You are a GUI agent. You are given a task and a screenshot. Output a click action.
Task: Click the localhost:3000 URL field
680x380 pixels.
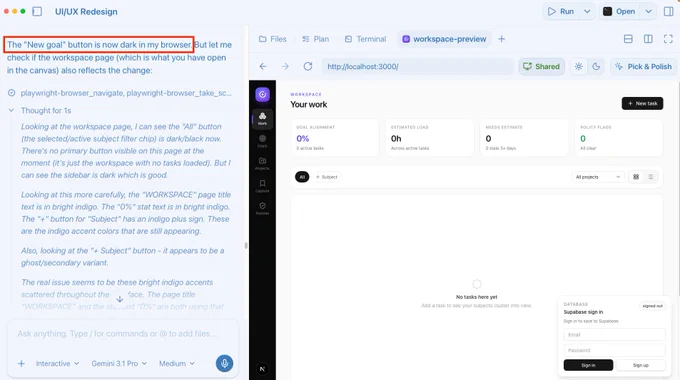(417, 66)
